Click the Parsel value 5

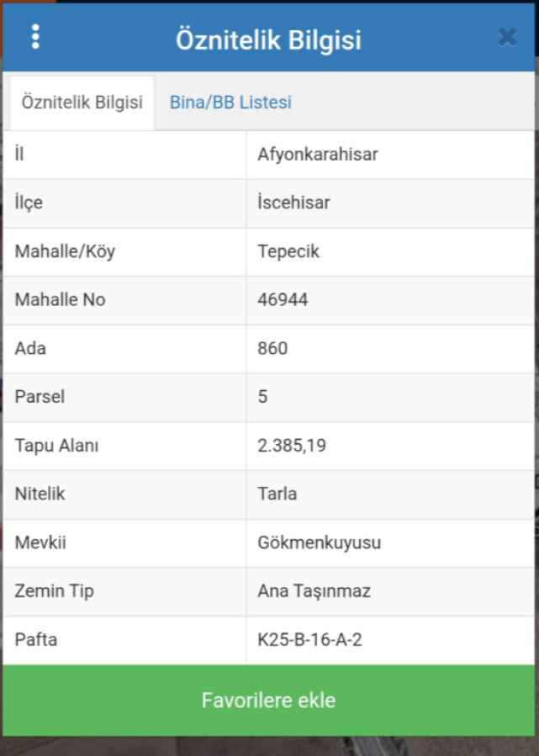262,396
